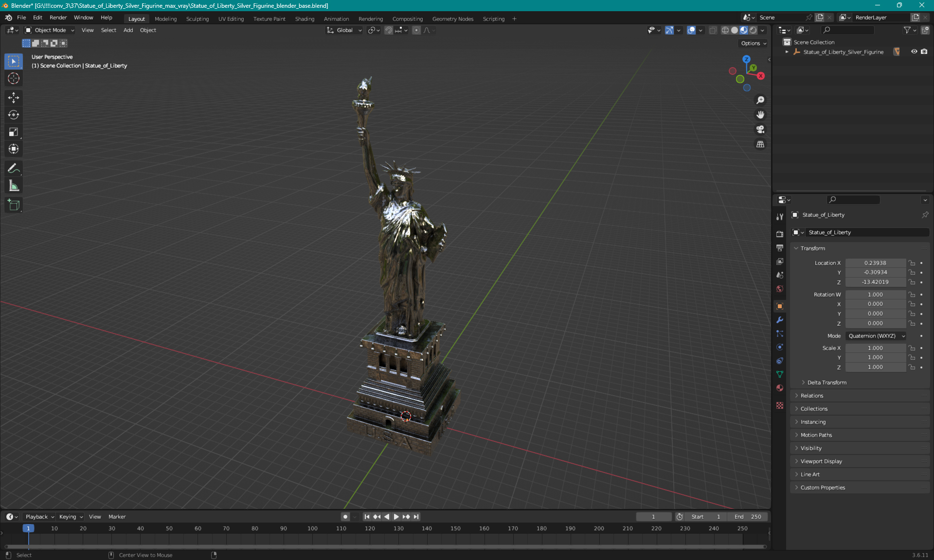Open the Modifiers wrench properties tab
This screenshot has height=560, width=934.
click(780, 320)
